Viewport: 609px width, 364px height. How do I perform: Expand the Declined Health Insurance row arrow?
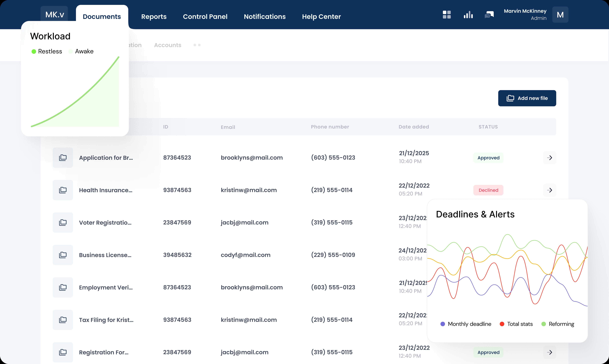[x=550, y=190]
